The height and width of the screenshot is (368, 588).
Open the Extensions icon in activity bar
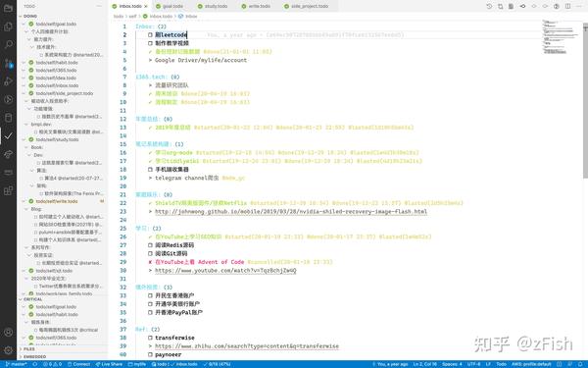(x=8, y=190)
